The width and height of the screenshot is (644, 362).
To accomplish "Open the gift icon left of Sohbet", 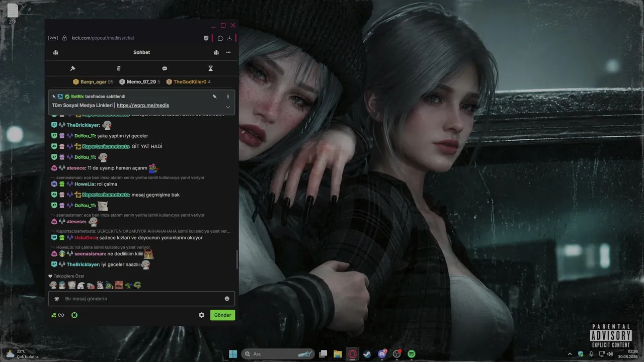I will coord(55,52).
